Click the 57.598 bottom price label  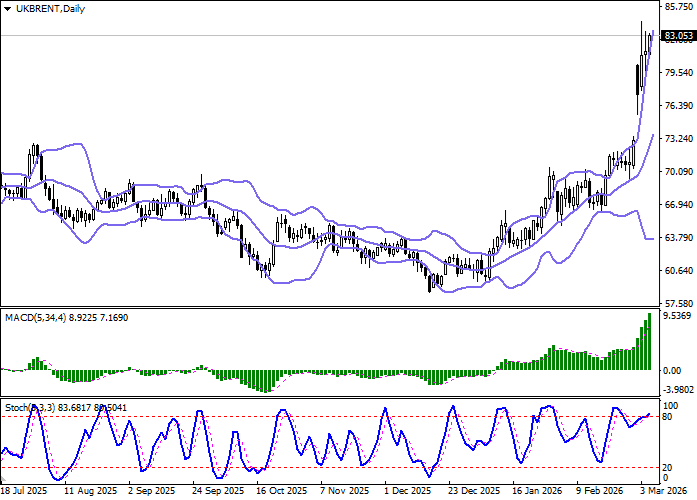pyautogui.click(x=678, y=303)
